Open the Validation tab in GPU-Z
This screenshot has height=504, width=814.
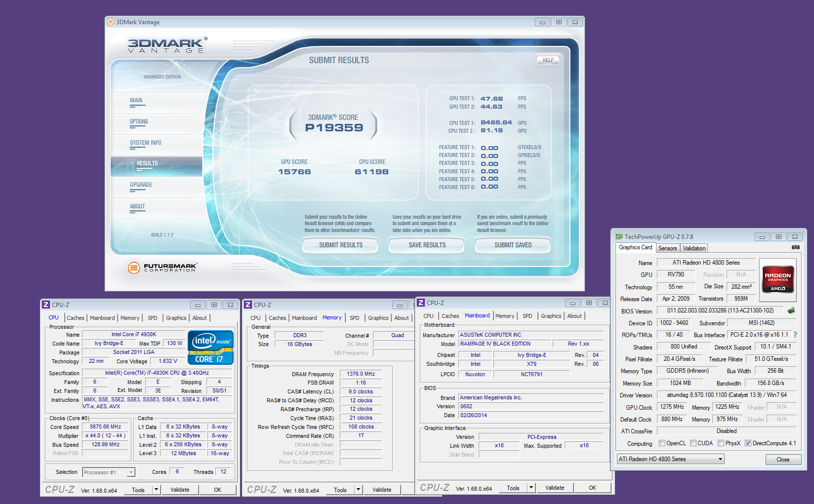694,248
